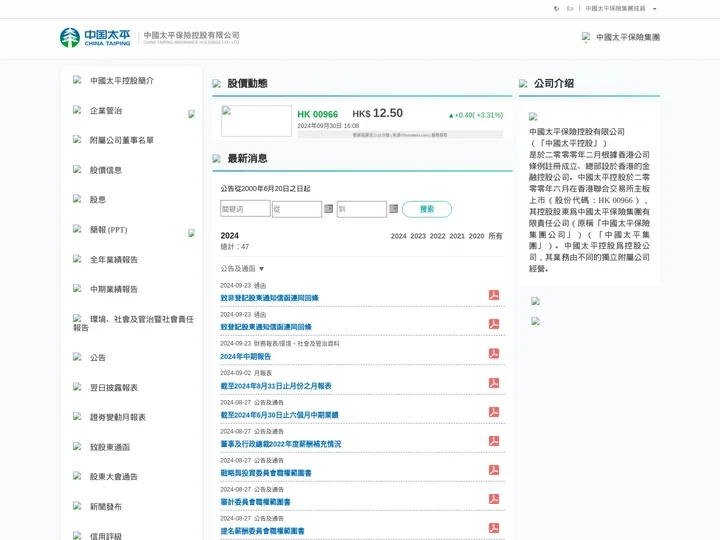Open PDF for 致非登記股東通知信函連同回條
The image size is (720, 540).
(494, 295)
